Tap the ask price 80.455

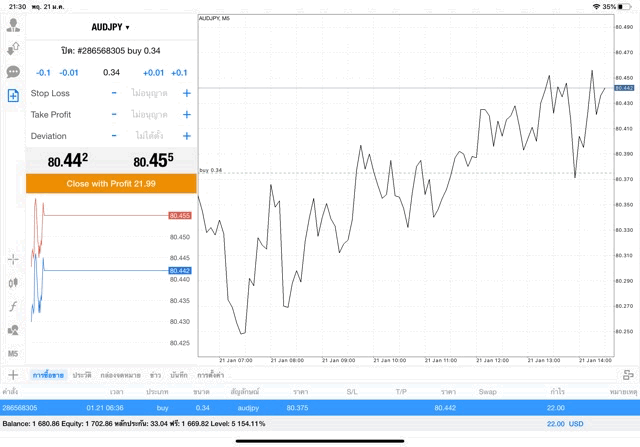[153, 160]
